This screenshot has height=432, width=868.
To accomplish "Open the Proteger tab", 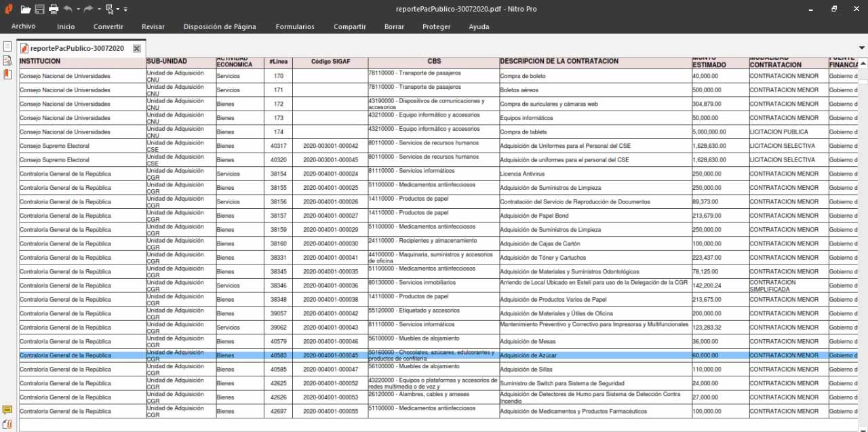I will tap(437, 26).
